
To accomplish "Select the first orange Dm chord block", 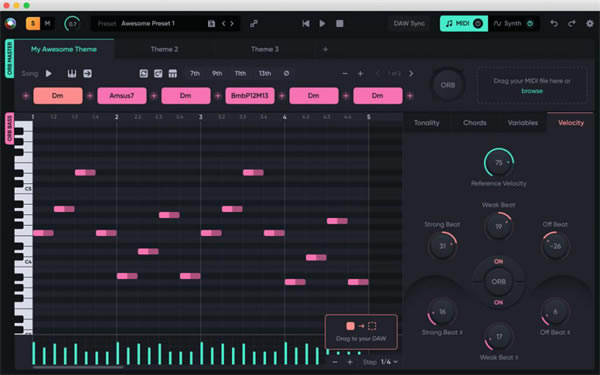I will [x=58, y=96].
